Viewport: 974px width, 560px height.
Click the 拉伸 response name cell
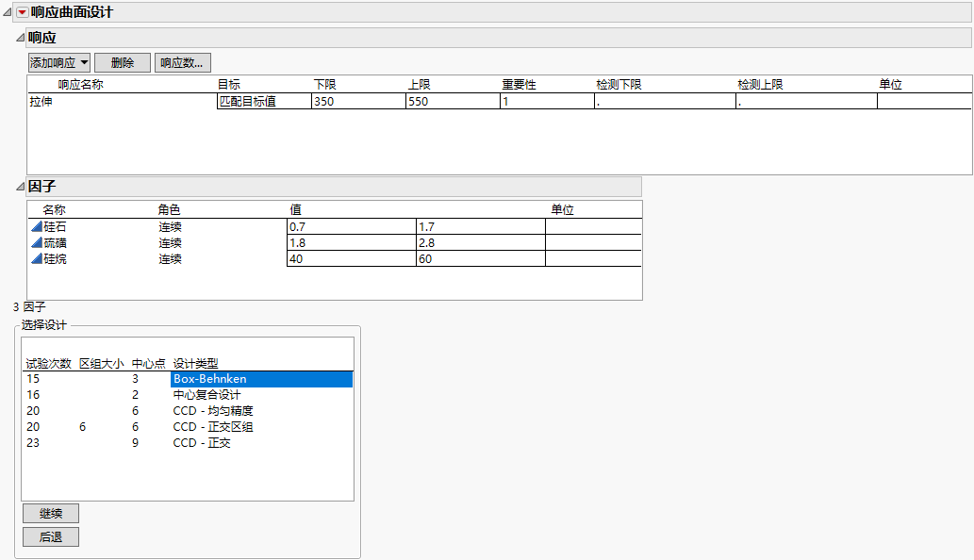113,101
